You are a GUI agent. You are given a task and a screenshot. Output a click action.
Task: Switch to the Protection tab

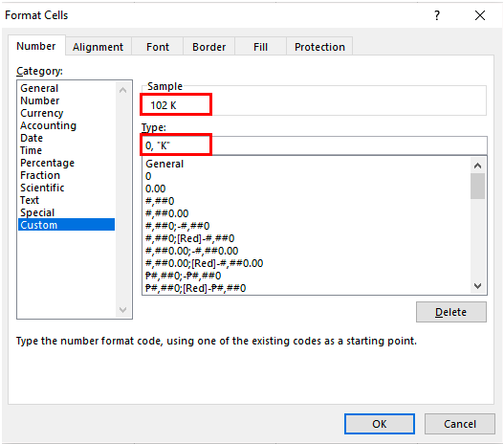click(x=319, y=47)
